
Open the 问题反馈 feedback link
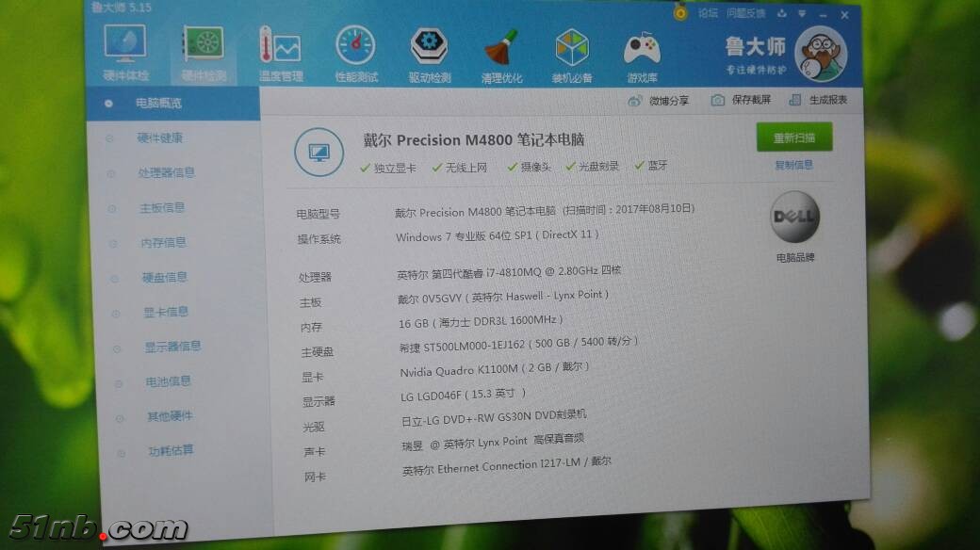pos(745,13)
